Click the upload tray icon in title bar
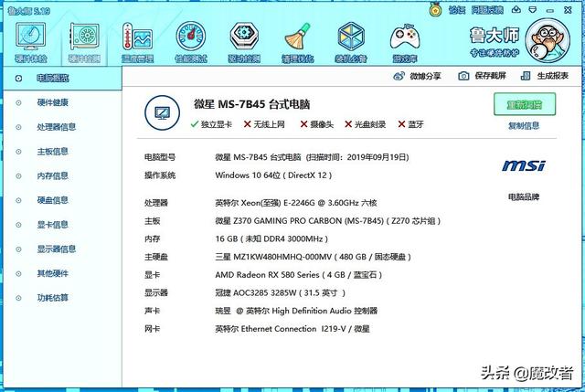The width and height of the screenshot is (585, 392). (x=516, y=10)
